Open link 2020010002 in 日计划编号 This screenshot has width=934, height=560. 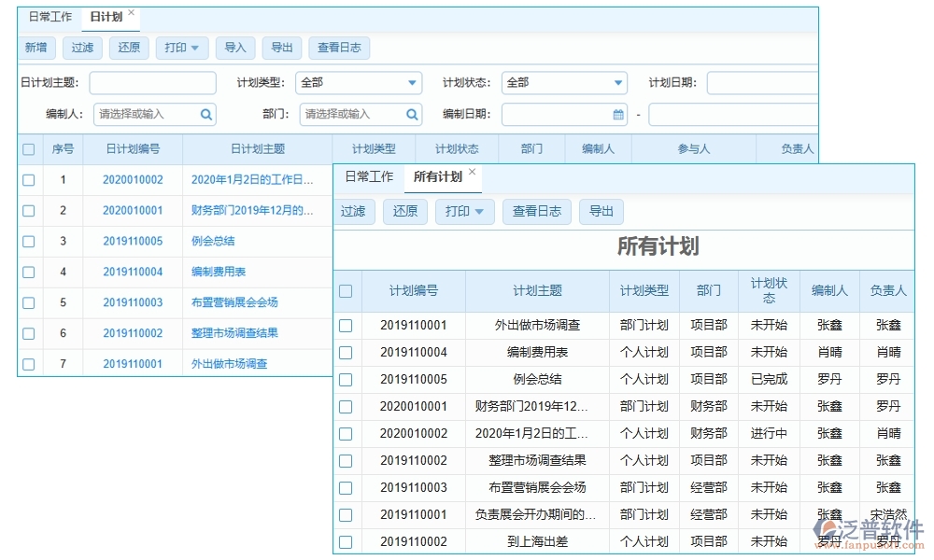click(133, 180)
